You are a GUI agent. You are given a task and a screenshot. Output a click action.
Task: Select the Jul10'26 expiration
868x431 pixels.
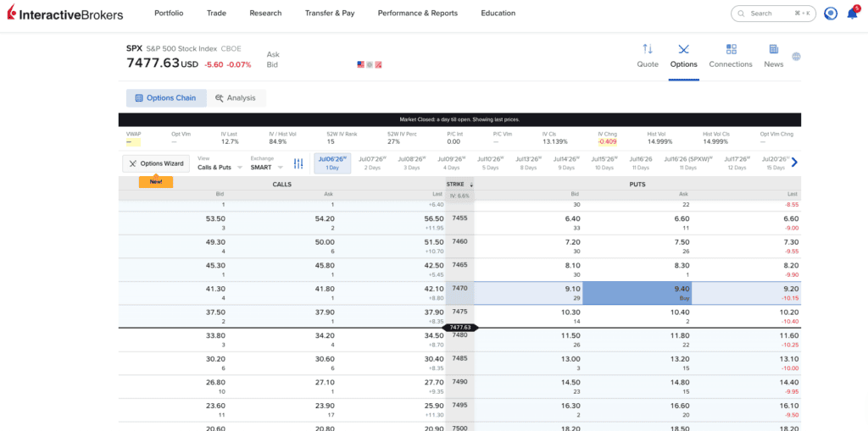coord(491,163)
